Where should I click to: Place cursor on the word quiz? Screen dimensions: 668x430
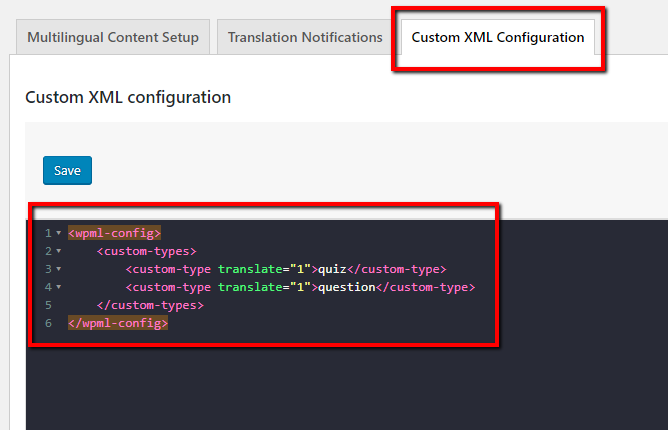pyautogui.click(x=332, y=269)
